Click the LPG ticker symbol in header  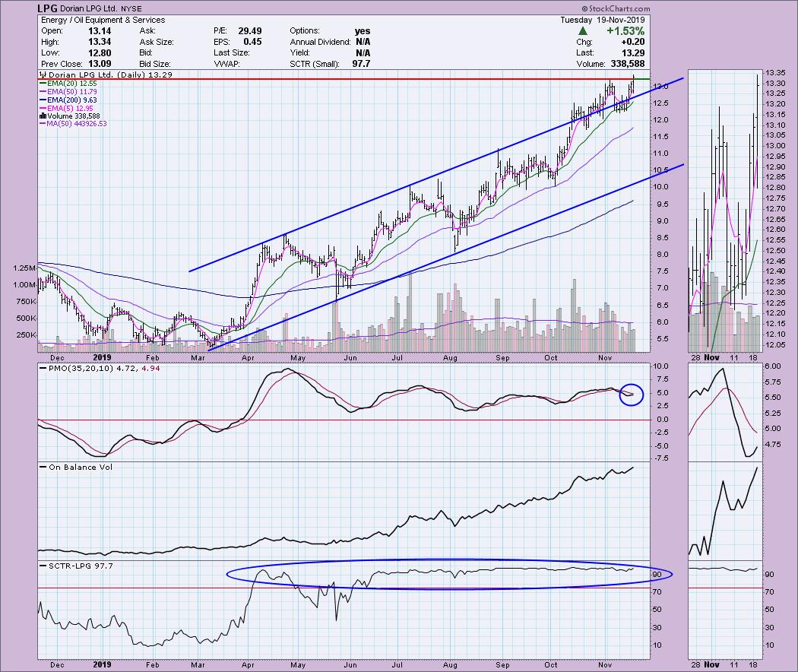point(50,8)
